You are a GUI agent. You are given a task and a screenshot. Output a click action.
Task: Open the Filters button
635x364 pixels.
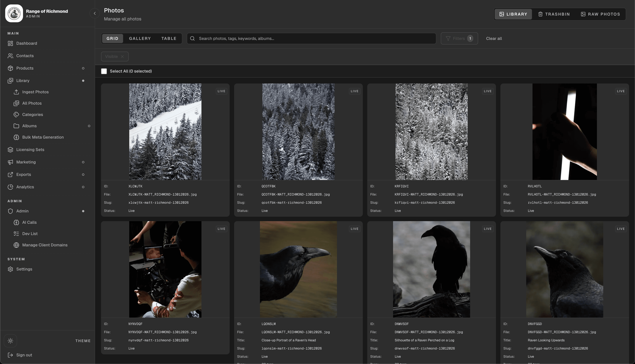click(x=459, y=39)
